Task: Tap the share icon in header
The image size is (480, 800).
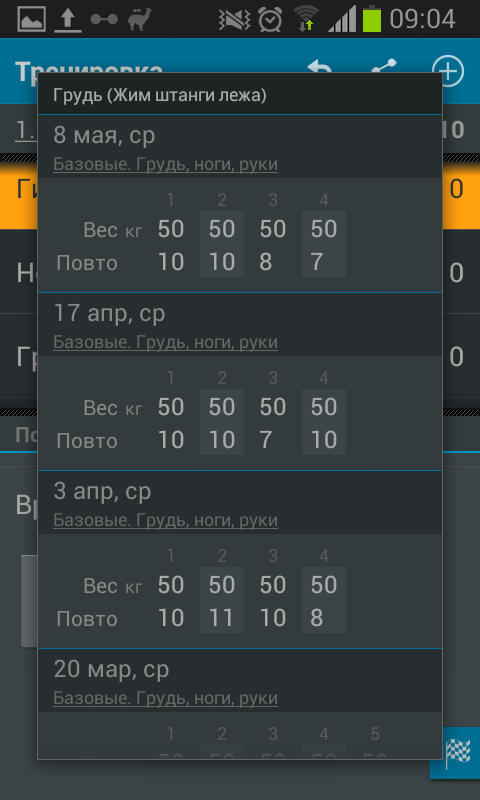Action: click(x=384, y=66)
